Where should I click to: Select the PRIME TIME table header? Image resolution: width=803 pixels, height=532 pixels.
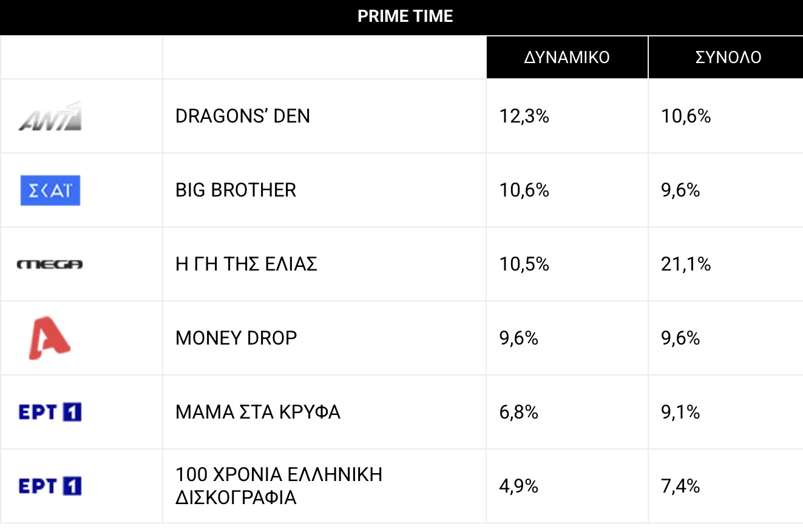[x=405, y=16]
